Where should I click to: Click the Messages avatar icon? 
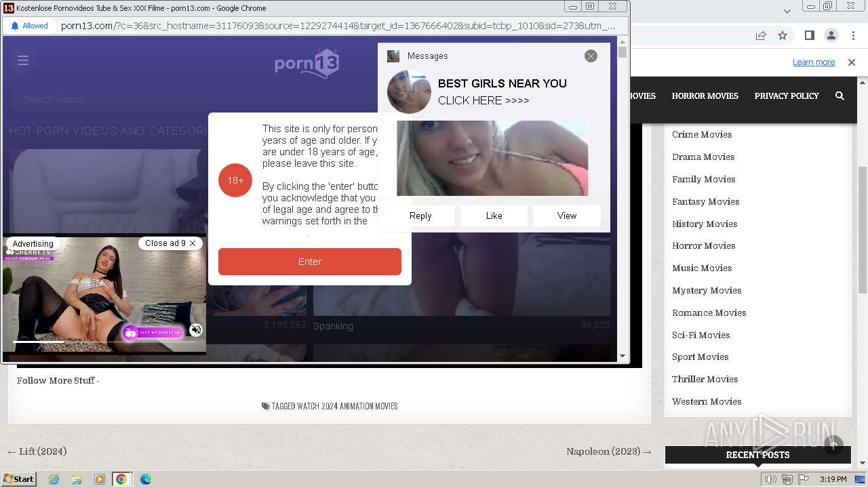(409, 92)
